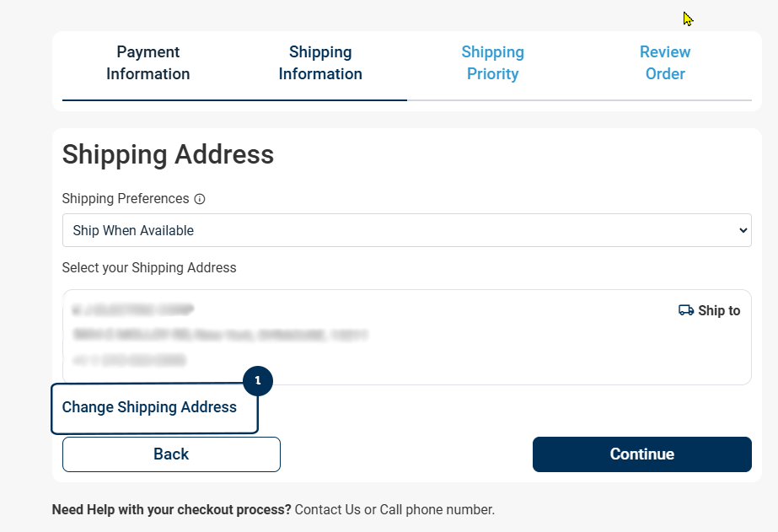Switch to the Shipping Priority tab
This screenshot has width=778, height=532.
tap(493, 63)
